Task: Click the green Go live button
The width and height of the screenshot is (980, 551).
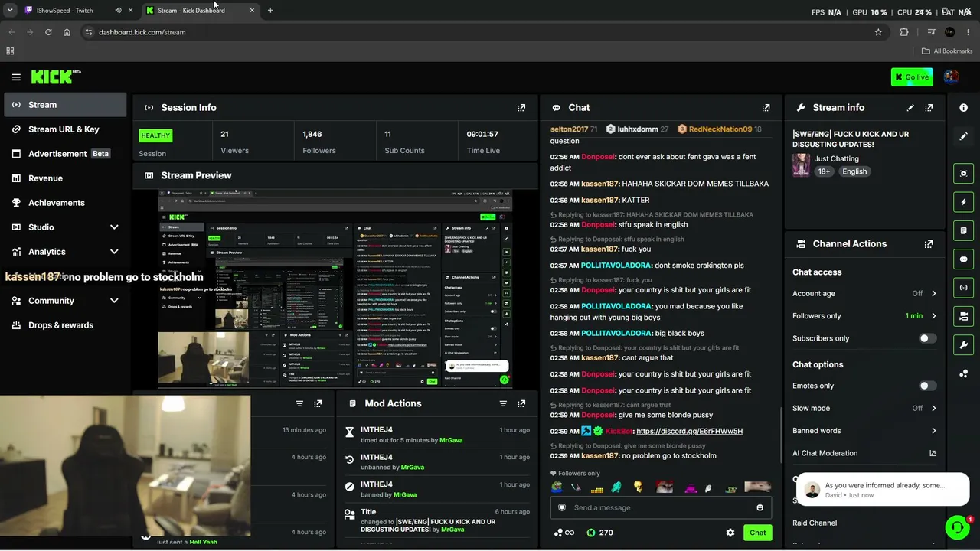Action: coord(912,77)
